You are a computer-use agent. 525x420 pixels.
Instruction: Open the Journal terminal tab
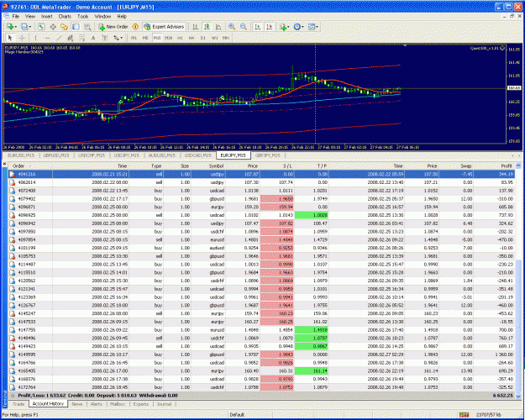pos(164,404)
